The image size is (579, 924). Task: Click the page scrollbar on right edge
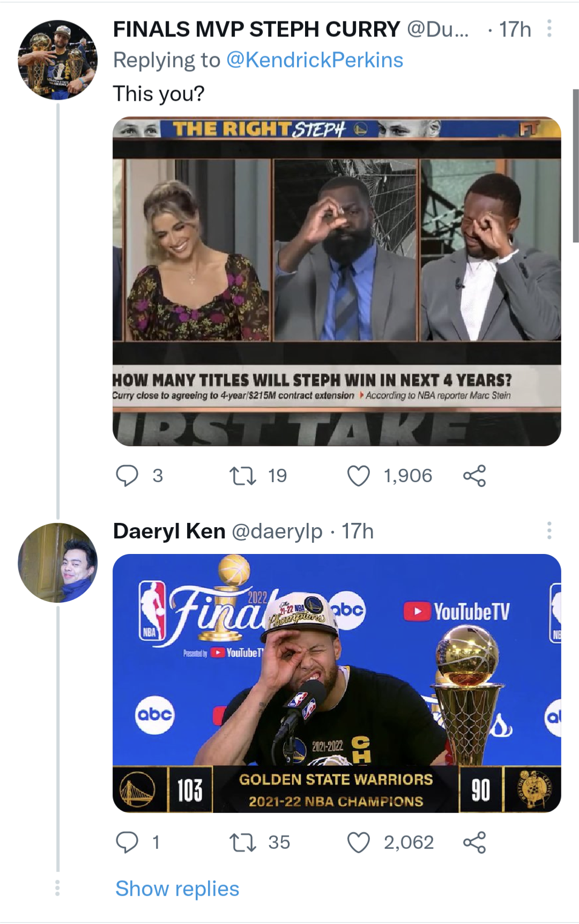[576, 166]
